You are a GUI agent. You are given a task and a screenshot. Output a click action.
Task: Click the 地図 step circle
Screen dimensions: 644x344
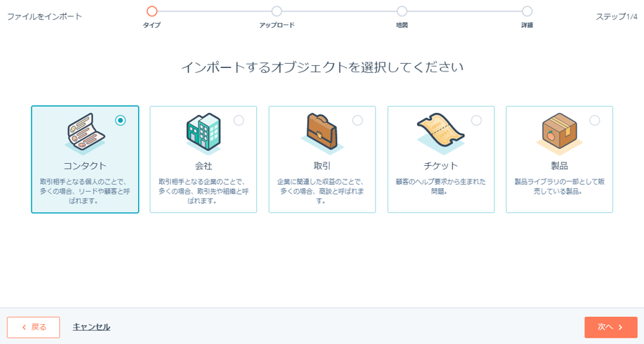tap(402, 11)
